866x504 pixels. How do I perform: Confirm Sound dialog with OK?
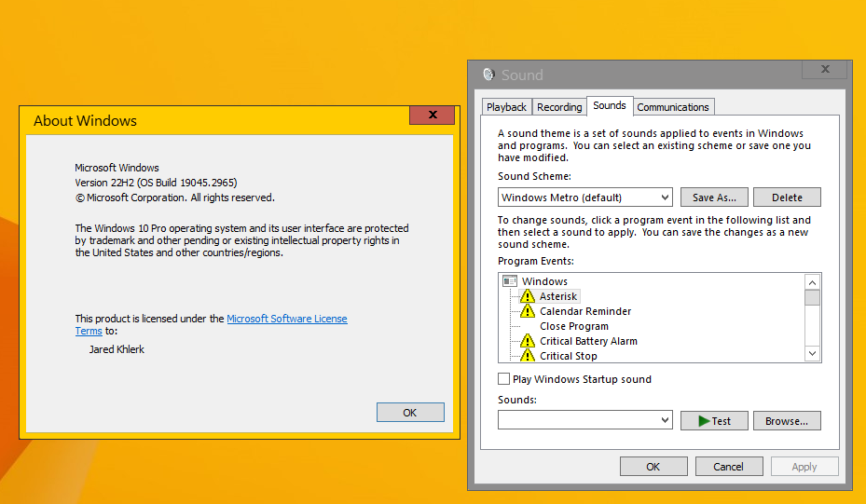(653, 467)
